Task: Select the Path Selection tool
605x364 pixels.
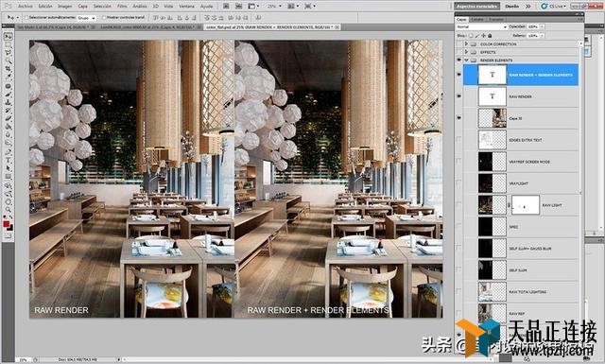Action: 8,168
